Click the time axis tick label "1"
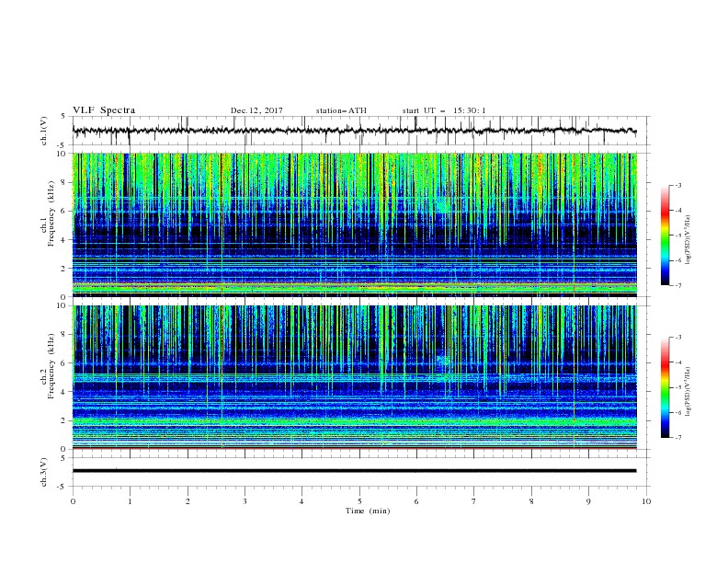 (130, 501)
